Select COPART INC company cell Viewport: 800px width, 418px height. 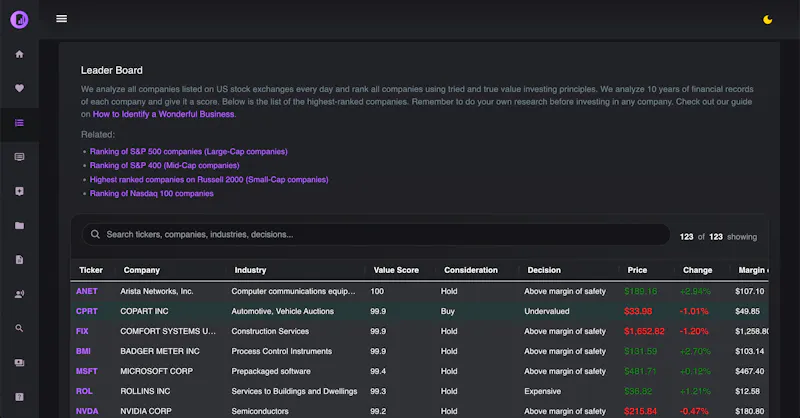[144, 311]
